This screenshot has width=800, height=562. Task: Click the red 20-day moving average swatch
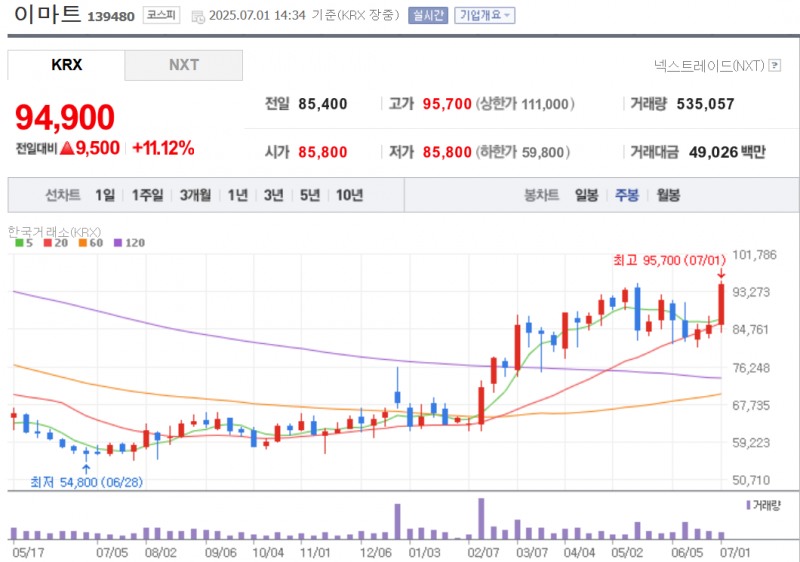coord(48,243)
